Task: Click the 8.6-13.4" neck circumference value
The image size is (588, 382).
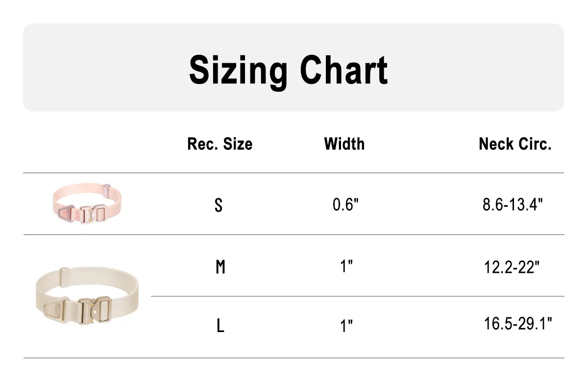Action: click(x=513, y=205)
